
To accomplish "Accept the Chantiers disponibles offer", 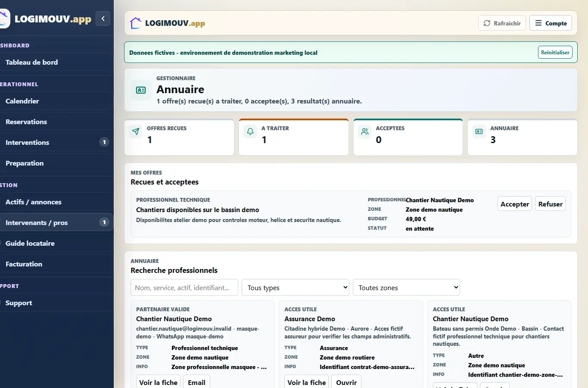I will (x=515, y=204).
